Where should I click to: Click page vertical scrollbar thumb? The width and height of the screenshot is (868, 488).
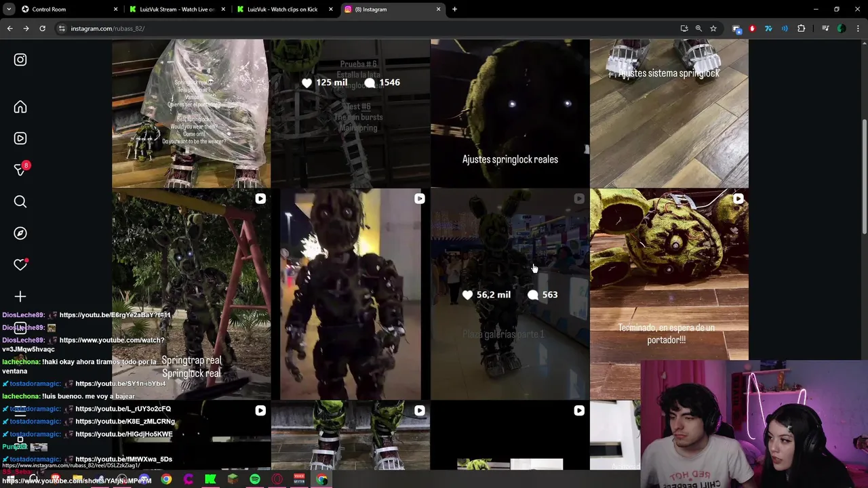[x=864, y=178]
